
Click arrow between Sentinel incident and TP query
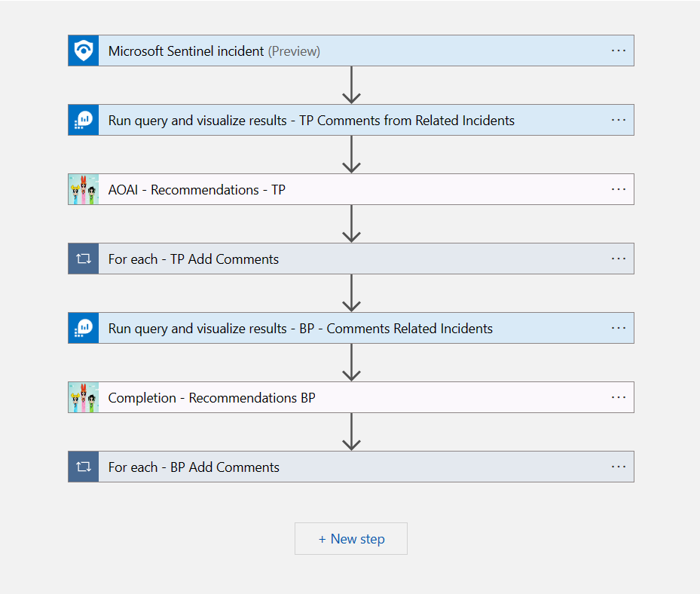pyautogui.click(x=351, y=85)
